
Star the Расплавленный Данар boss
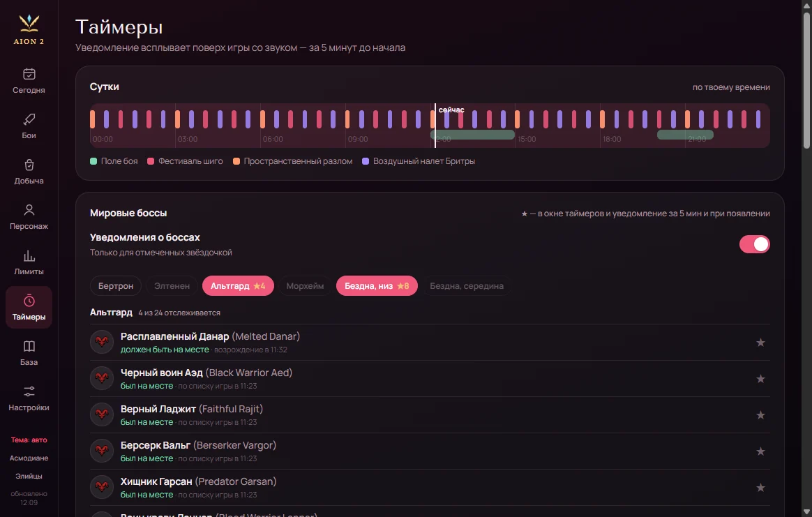point(760,343)
